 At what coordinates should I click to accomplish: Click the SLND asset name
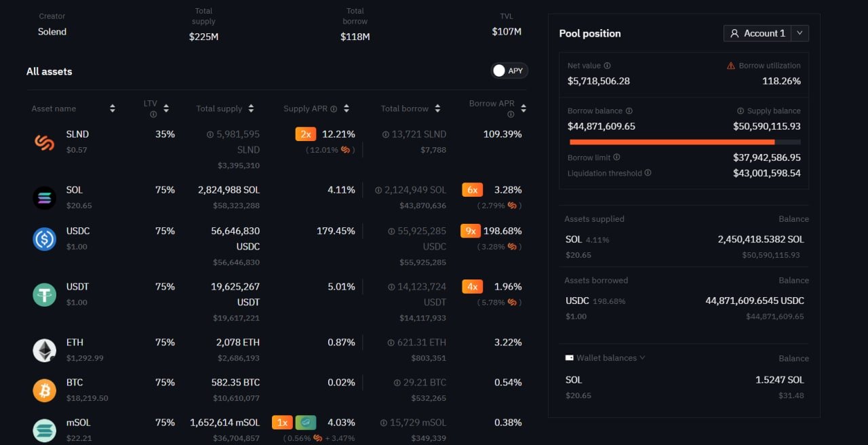pyautogui.click(x=77, y=134)
